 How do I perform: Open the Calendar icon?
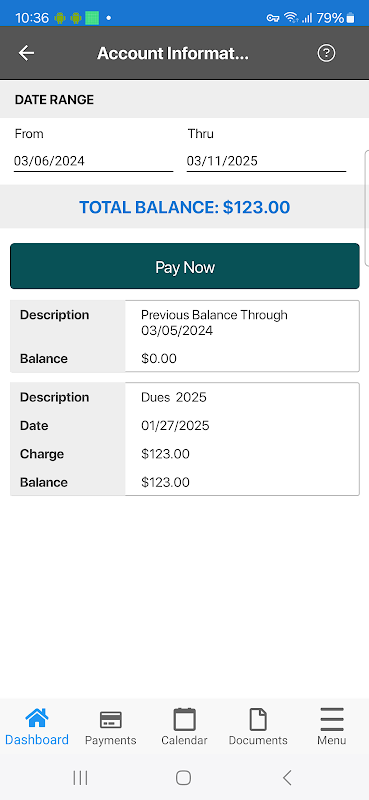pyautogui.click(x=184, y=719)
